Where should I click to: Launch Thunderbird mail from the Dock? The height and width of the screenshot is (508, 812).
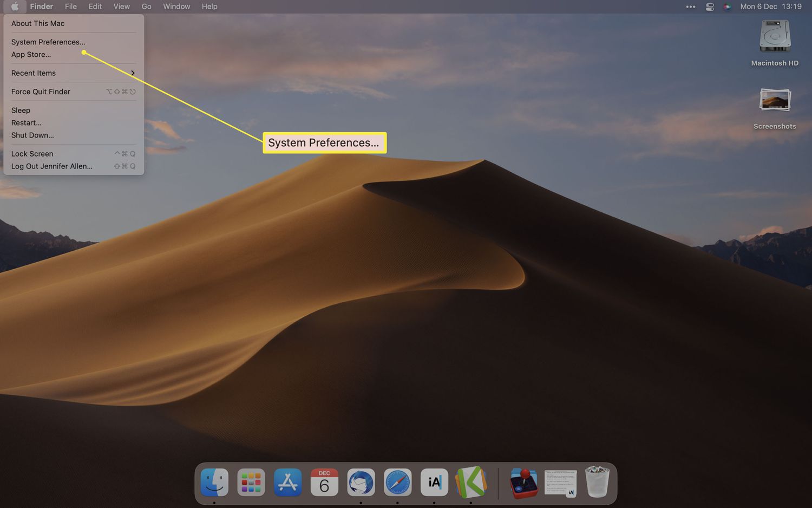361,482
